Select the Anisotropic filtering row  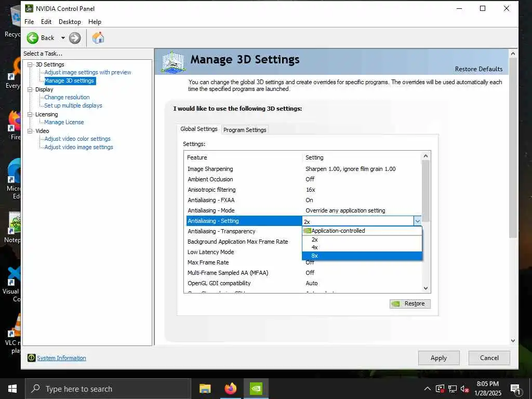tap(303, 190)
